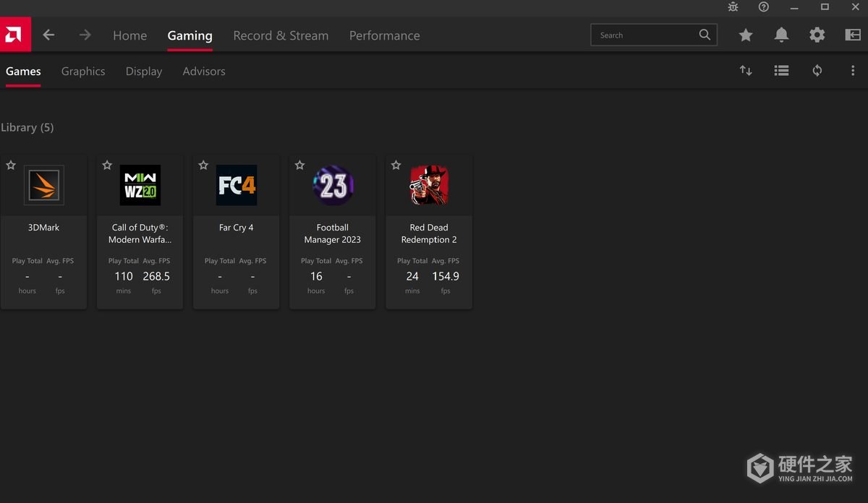Switch to Record & Stream tab
Image resolution: width=868 pixels, height=503 pixels.
281,35
